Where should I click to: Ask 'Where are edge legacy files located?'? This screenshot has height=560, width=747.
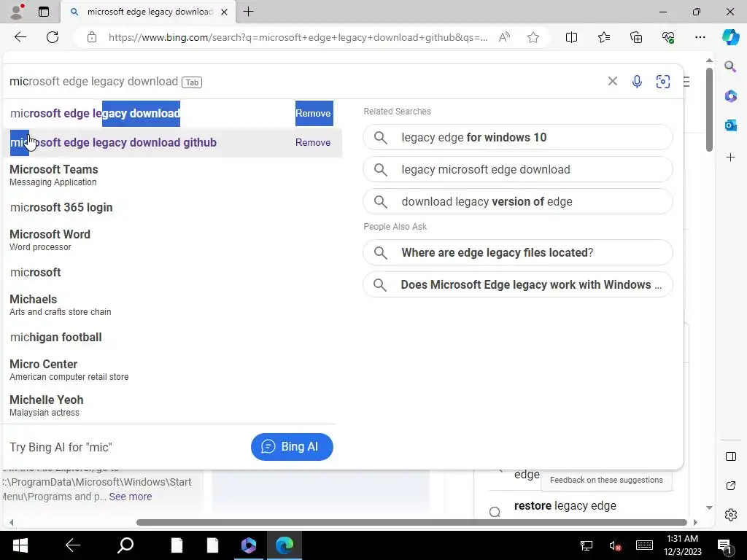pos(518,252)
